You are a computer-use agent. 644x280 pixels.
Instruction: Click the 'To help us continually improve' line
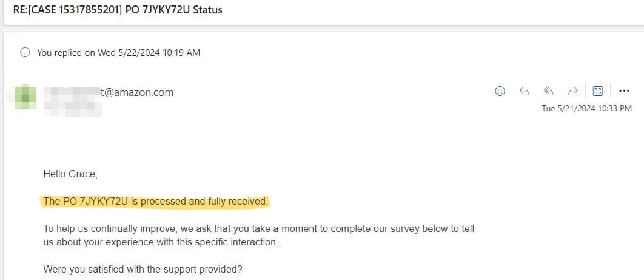pyautogui.click(x=259, y=228)
